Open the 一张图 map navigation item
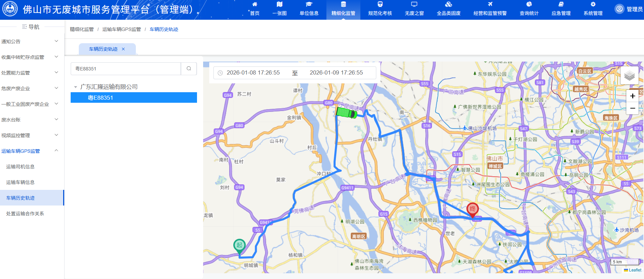The image size is (644, 279). point(280,9)
